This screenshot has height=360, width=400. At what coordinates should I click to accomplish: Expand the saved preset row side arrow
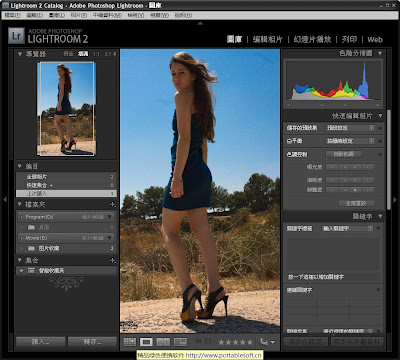point(379,128)
